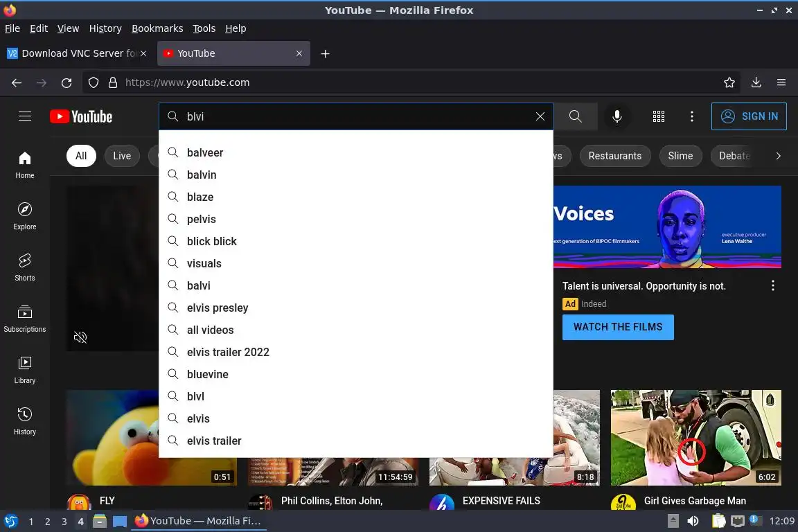Open the ad's three-dot options menu

click(772, 285)
